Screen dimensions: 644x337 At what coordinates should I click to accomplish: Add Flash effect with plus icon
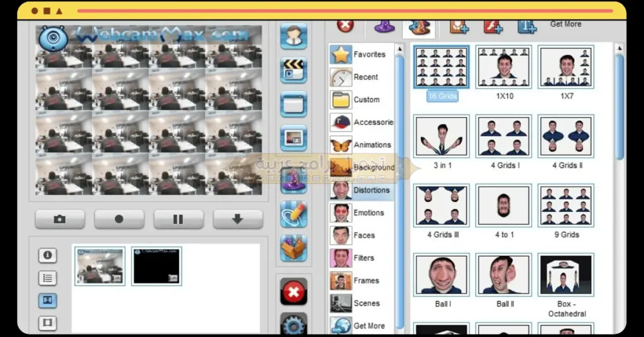493,27
